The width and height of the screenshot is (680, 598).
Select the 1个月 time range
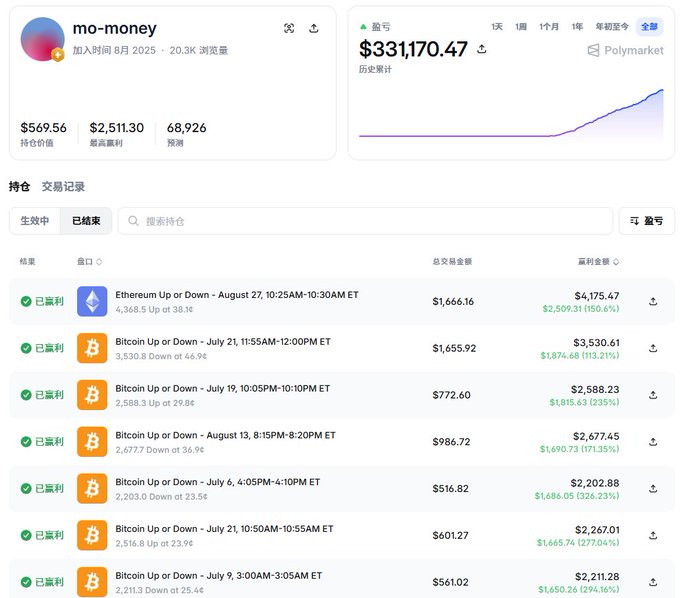coord(549,27)
